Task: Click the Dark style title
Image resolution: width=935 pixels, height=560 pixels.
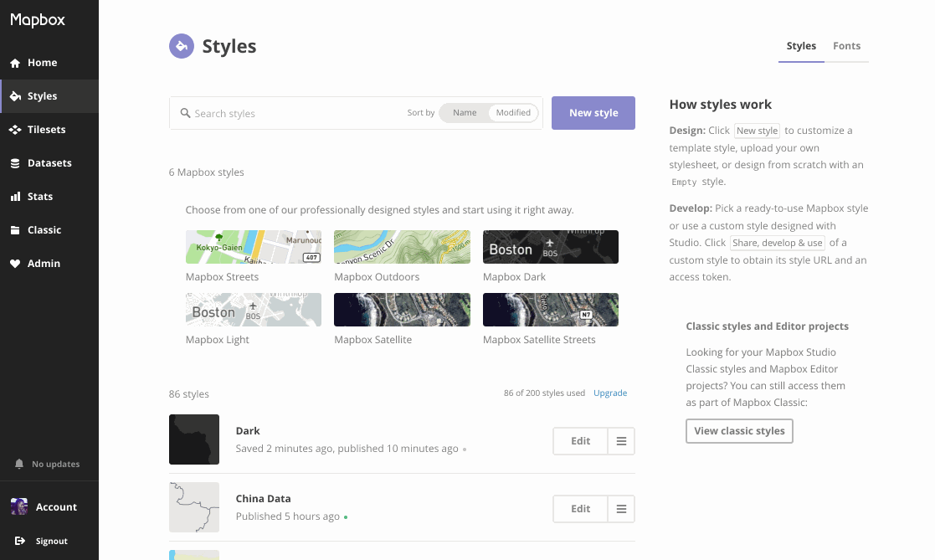Action: [248, 430]
